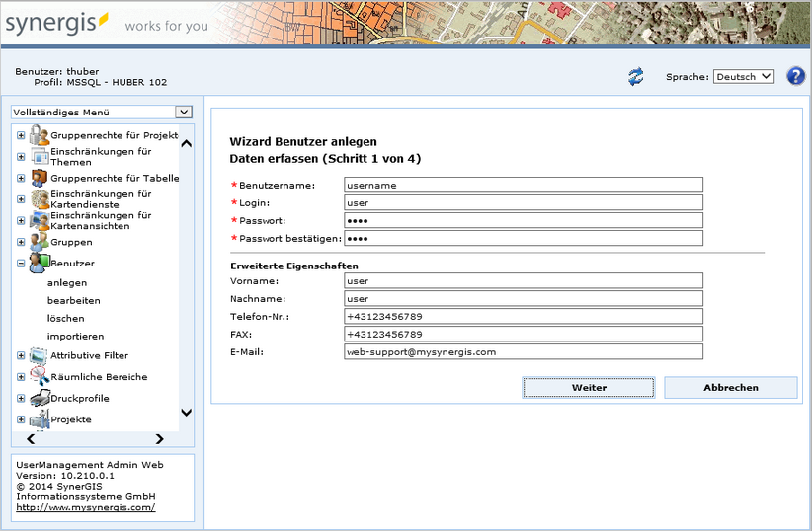Click into the E-Mail input field
The image size is (812, 531).
tap(523, 351)
